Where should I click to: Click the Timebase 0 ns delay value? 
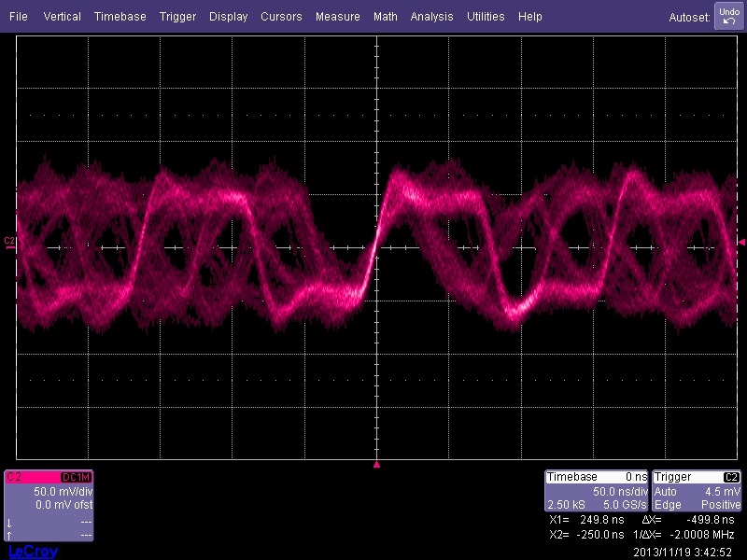tap(636, 477)
